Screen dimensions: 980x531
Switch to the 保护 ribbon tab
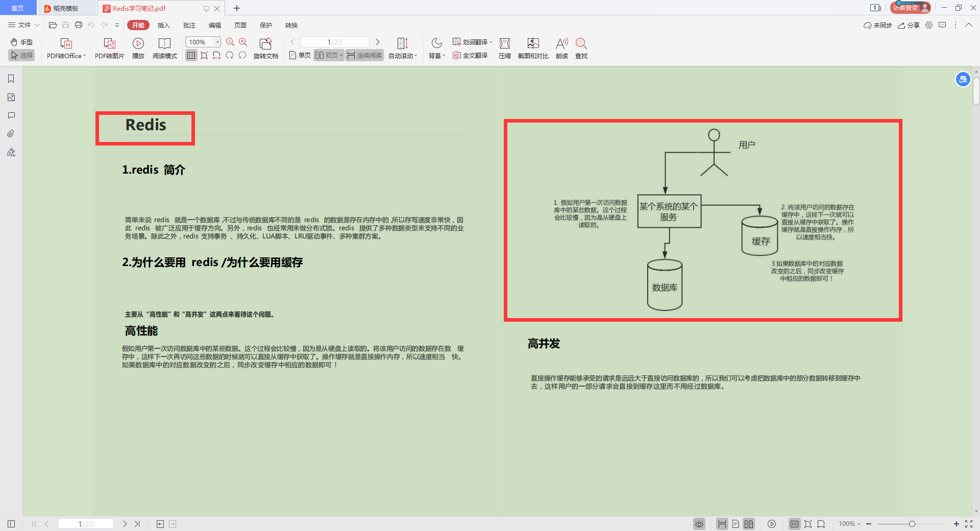(x=265, y=25)
